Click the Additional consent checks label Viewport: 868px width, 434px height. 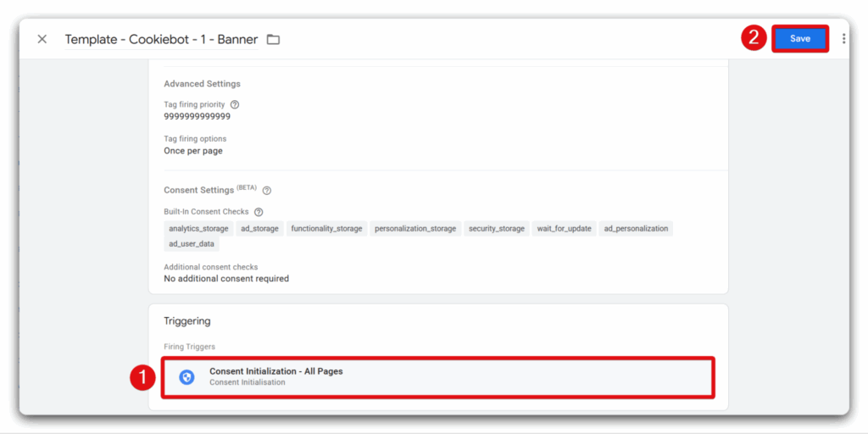pyautogui.click(x=211, y=267)
